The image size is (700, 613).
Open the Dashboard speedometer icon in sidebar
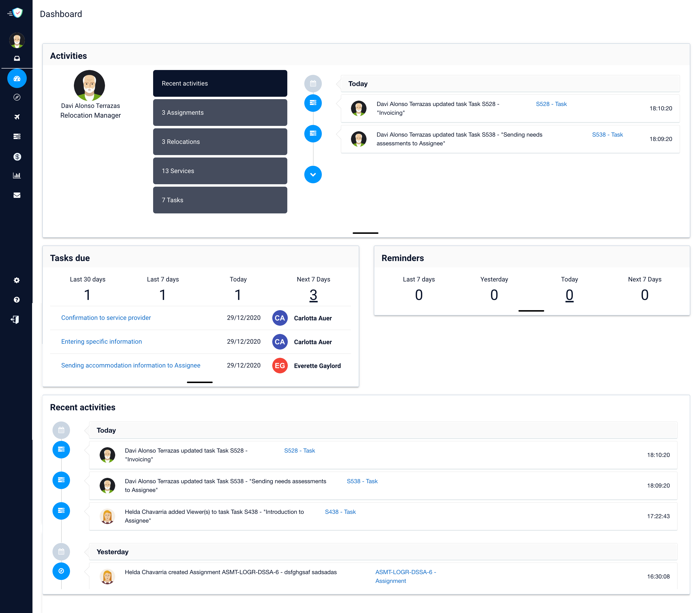click(17, 78)
